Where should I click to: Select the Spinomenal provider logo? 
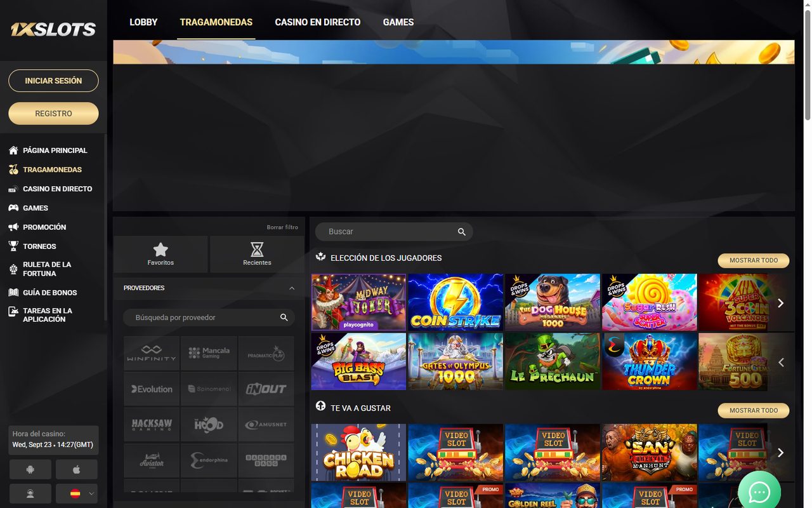pos(209,389)
